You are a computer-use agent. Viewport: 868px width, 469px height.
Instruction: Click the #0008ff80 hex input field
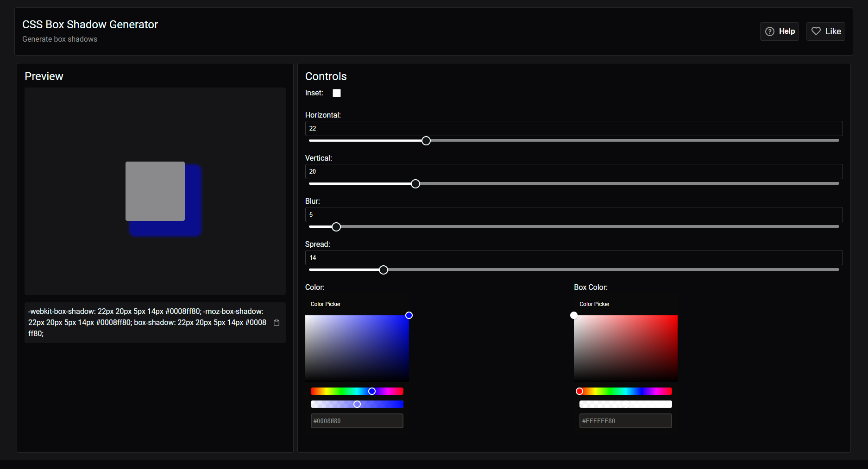click(357, 421)
